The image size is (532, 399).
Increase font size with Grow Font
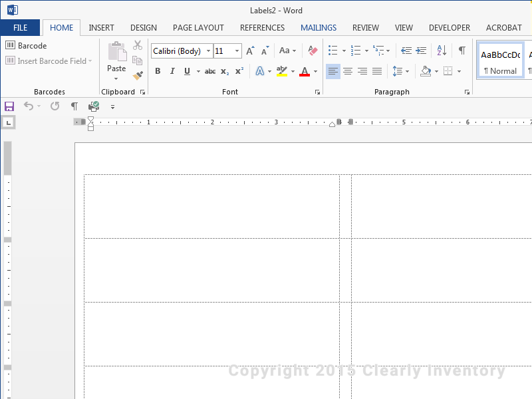[251, 51]
